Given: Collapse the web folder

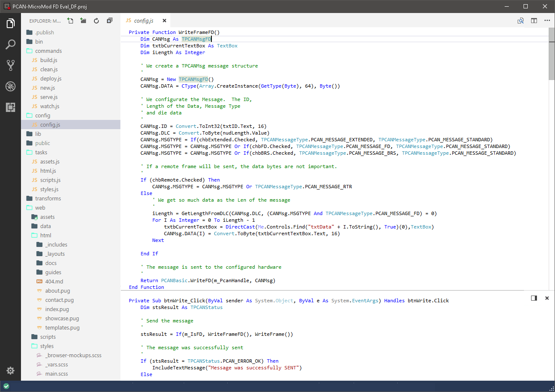Looking at the screenshot, I should (x=70, y=208).
